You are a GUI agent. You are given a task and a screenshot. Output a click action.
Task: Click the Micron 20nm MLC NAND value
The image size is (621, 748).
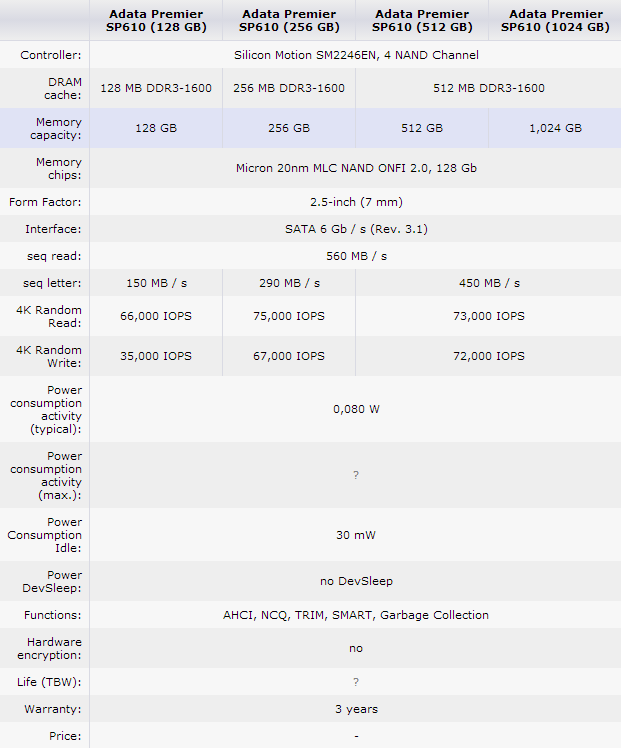[356, 168]
